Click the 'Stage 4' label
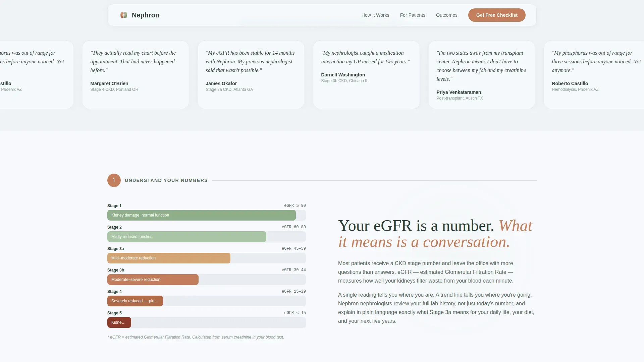This screenshot has width=644, height=362. pos(114,292)
